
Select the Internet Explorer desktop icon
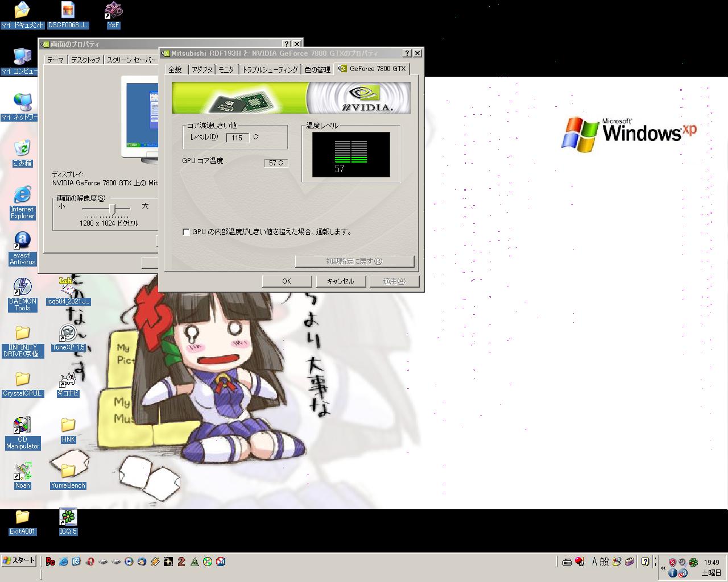[x=22, y=202]
